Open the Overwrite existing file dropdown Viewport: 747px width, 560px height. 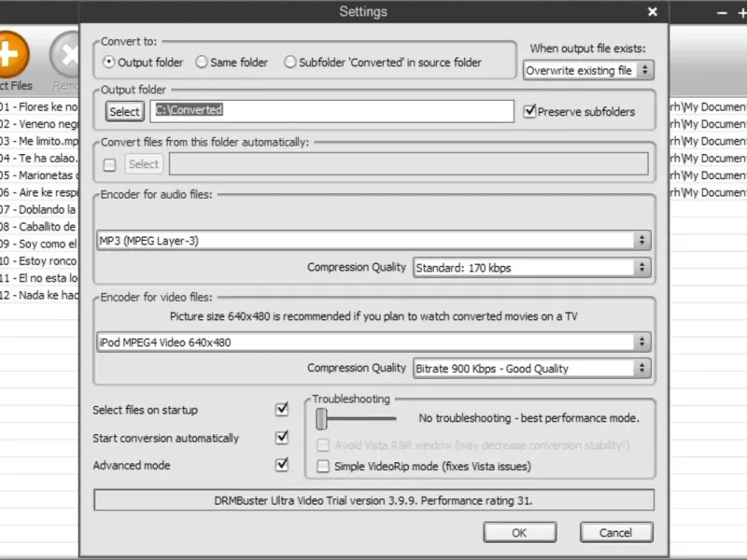588,71
